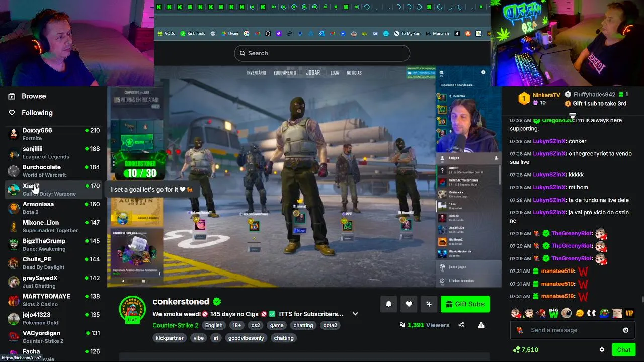Pick the Pepe frog emote

[x=604, y=313]
